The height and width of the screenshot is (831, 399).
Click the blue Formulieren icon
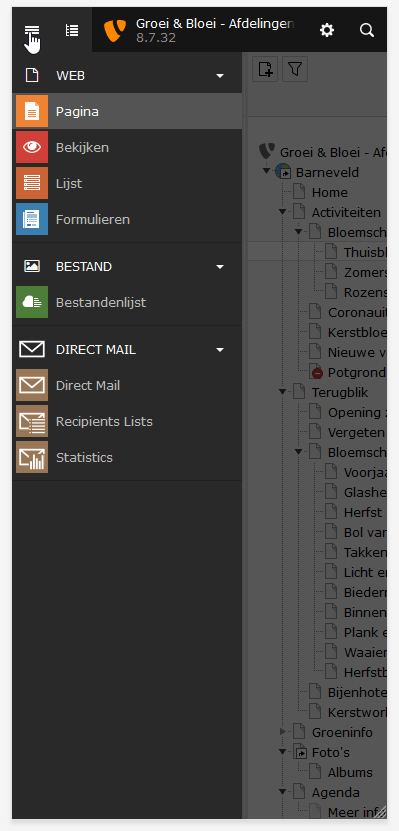(x=32, y=219)
